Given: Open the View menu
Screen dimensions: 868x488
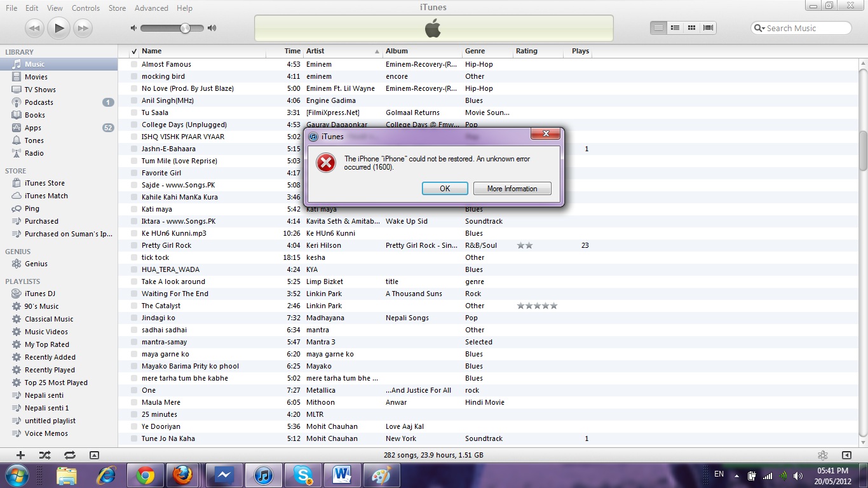Looking at the screenshot, I should tap(55, 8).
